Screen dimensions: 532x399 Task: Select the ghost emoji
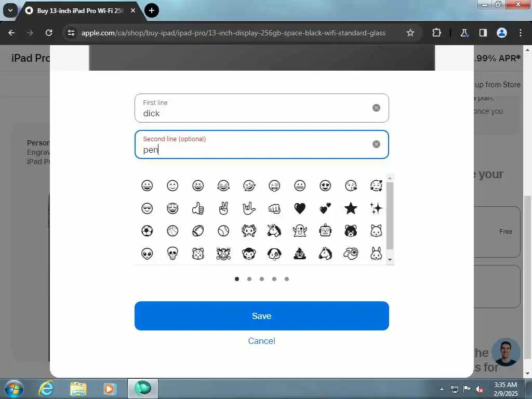point(300,231)
